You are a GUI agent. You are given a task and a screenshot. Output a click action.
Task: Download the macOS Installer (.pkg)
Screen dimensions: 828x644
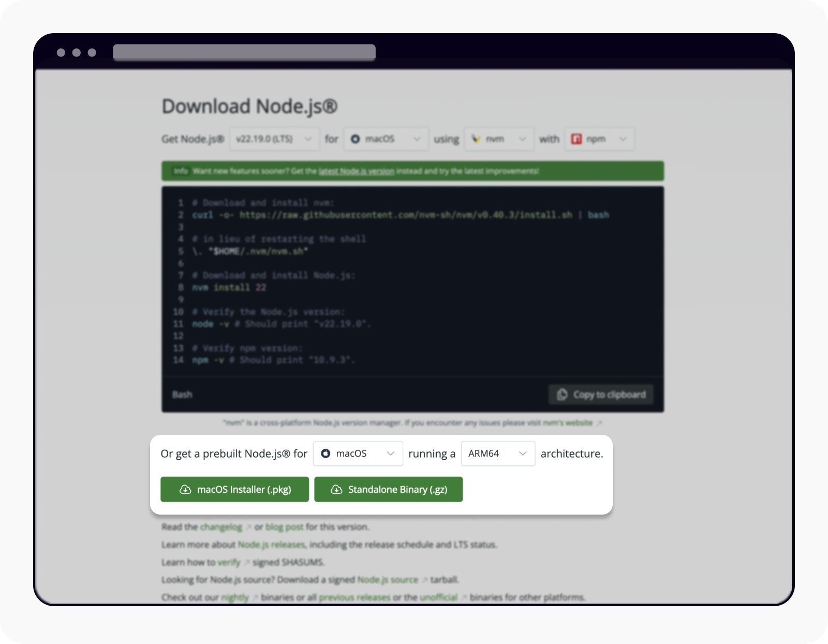(x=234, y=489)
